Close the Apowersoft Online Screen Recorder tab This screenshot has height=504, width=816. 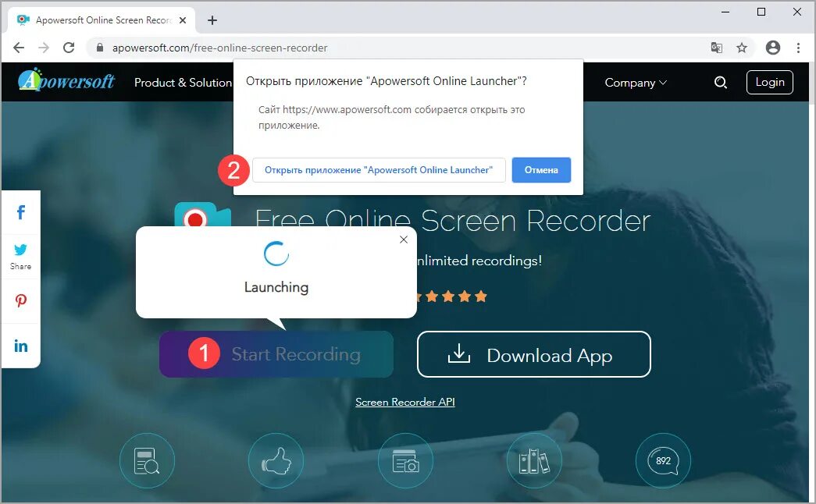point(183,20)
